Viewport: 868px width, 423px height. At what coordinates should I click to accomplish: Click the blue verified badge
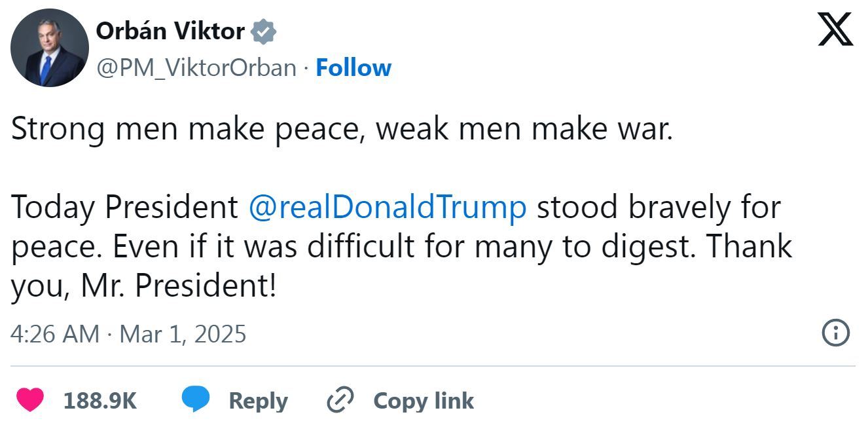tap(264, 31)
